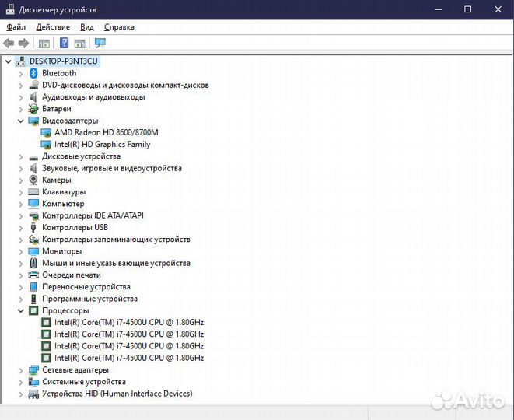The image size is (514, 420).
Task: Open the Файл menu
Action: coord(16,27)
